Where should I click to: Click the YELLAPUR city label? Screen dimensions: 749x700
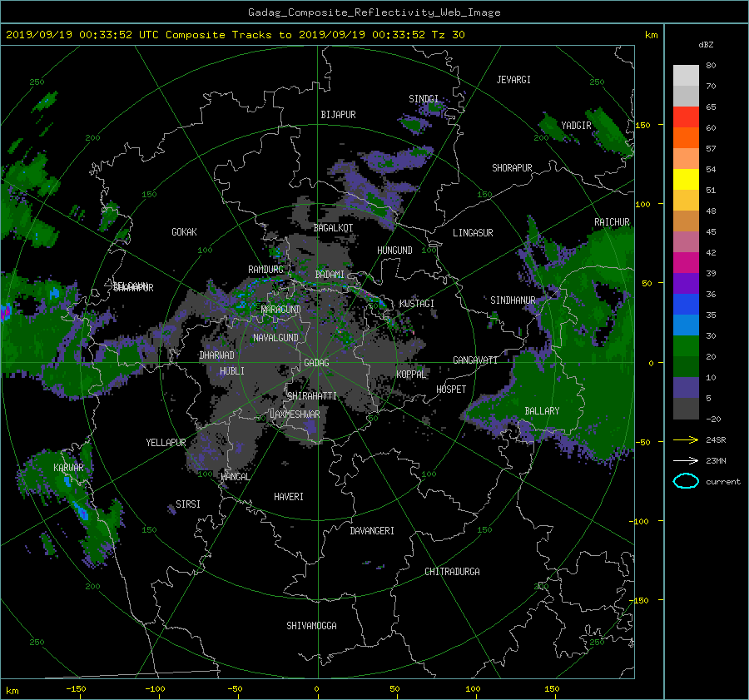[166, 443]
